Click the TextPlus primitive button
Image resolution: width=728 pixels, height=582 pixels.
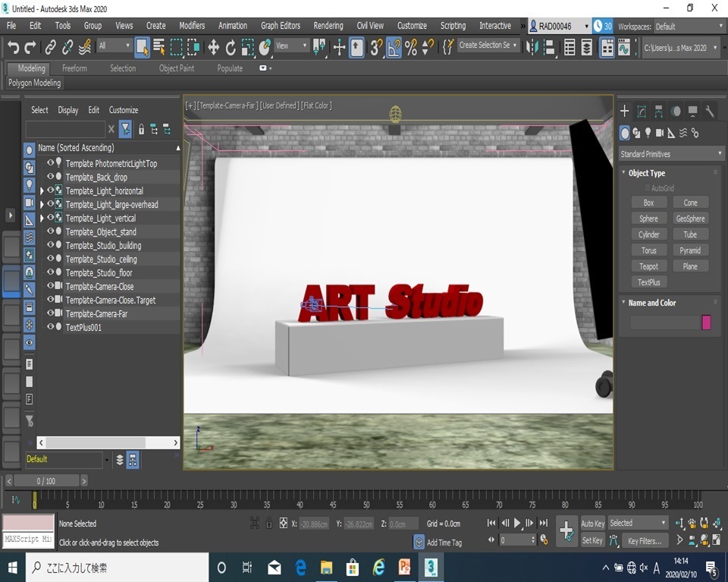[648, 282]
